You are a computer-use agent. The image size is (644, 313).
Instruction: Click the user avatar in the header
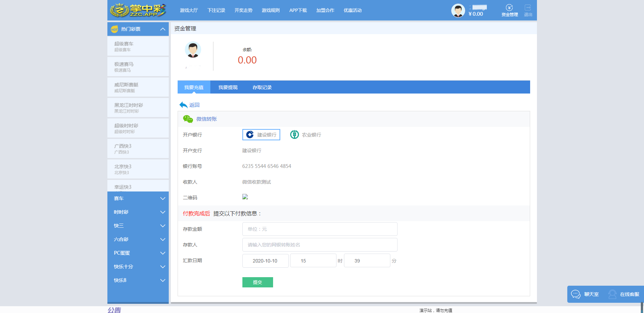(458, 11)
